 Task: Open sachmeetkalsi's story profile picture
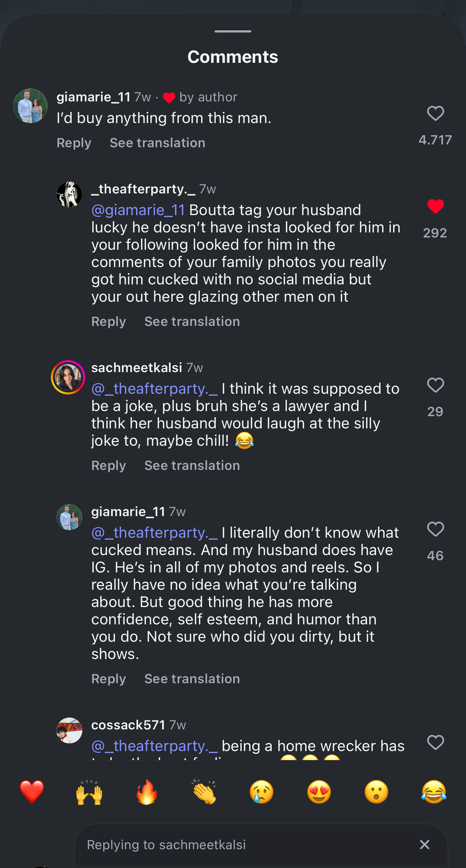[x=68, y=377]
